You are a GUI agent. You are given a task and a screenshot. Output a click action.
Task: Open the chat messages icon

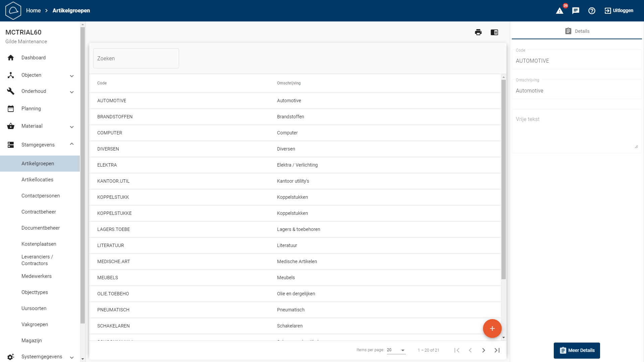pos(576,11)
